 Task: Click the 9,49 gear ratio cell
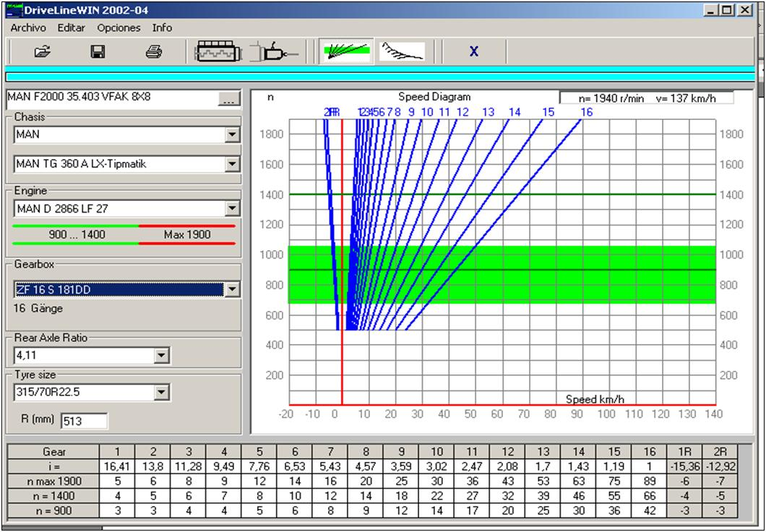coord(224,466)
